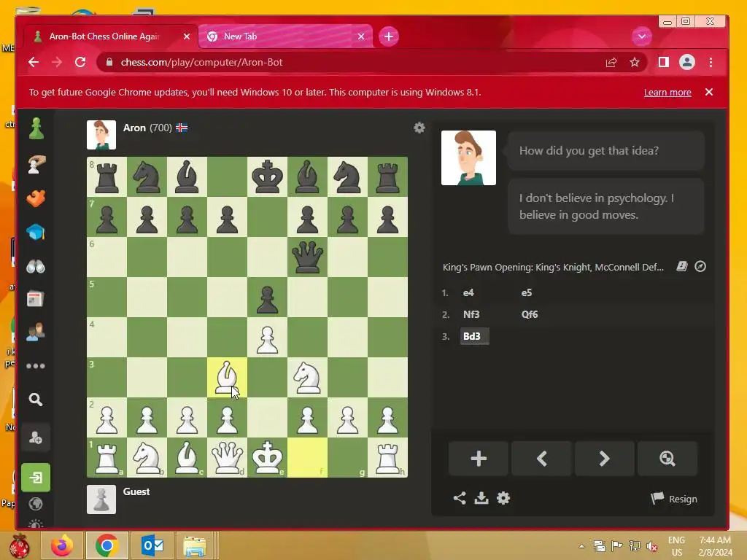Click the Aron bot avatar above board
The width and height of the screenshot is (747, 560).
(101, 135)
